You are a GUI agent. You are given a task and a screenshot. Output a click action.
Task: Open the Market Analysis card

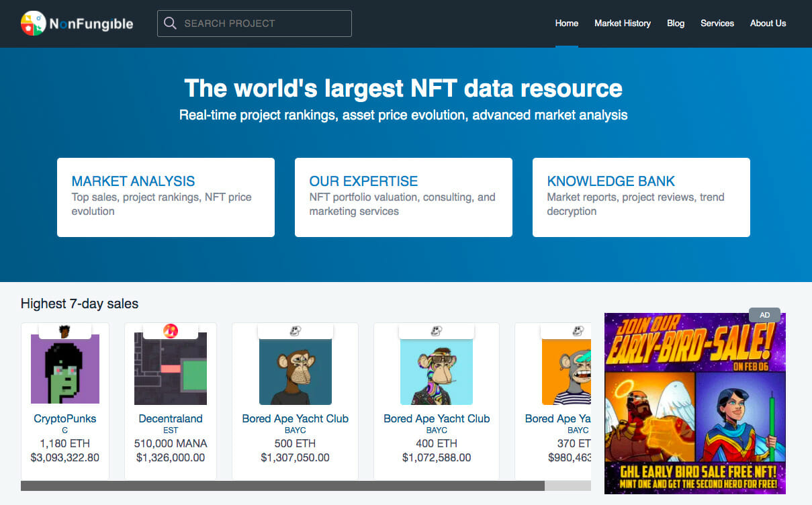coord(165,197)
